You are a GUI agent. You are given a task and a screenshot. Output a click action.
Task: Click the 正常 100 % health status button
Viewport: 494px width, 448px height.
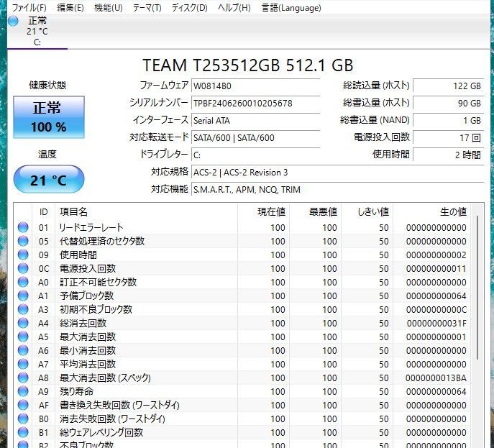point(49,117)
